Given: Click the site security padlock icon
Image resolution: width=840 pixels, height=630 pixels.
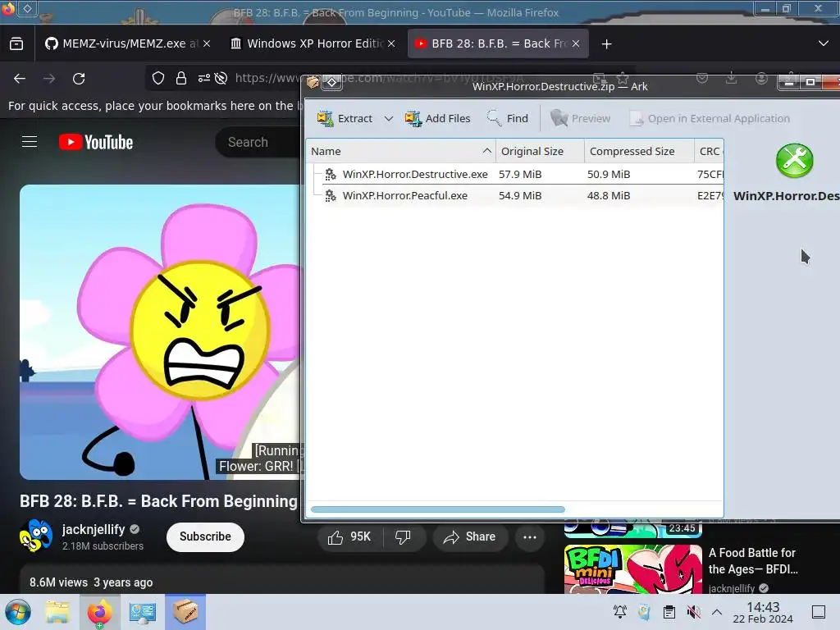Looking at the screenshot, I should click(181, 79).
